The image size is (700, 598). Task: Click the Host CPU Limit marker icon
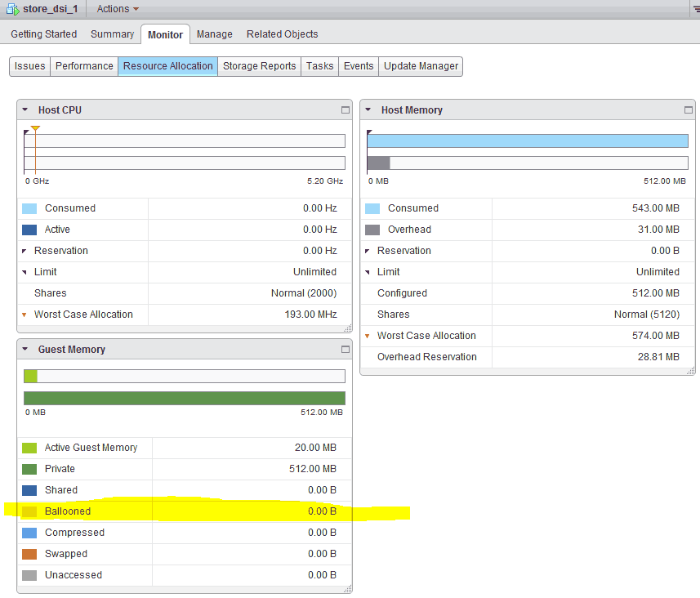25,272
